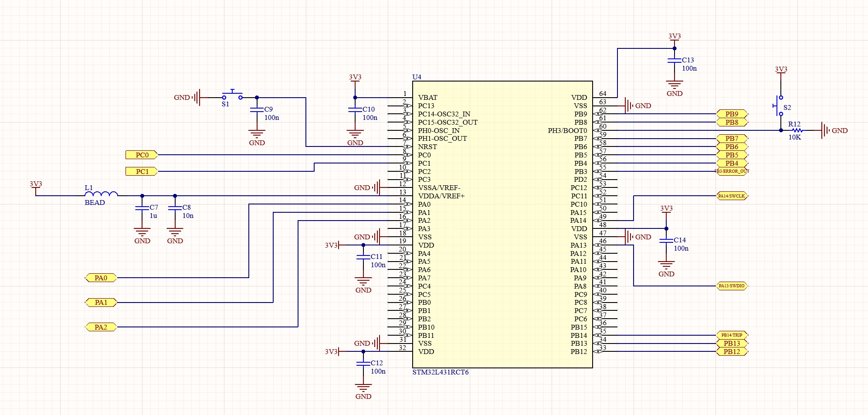Select the PA2 port label

coord(101,327)
